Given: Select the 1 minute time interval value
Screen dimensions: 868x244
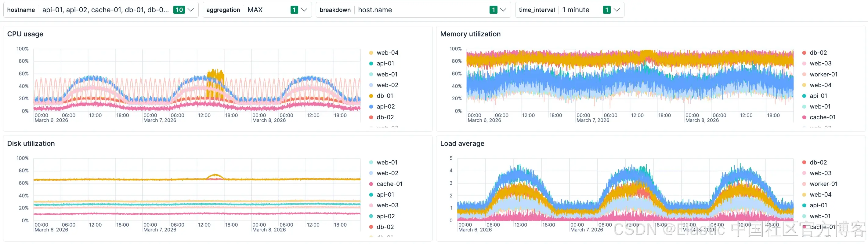Looking at the screenshot, I should (x=576, y=10).
